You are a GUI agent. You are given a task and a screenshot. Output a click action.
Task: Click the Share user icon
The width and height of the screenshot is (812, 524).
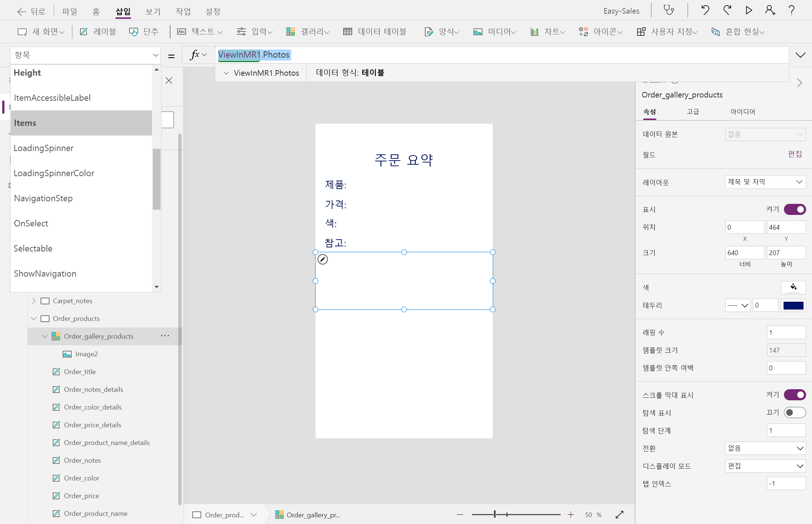[x=770, y=10]
